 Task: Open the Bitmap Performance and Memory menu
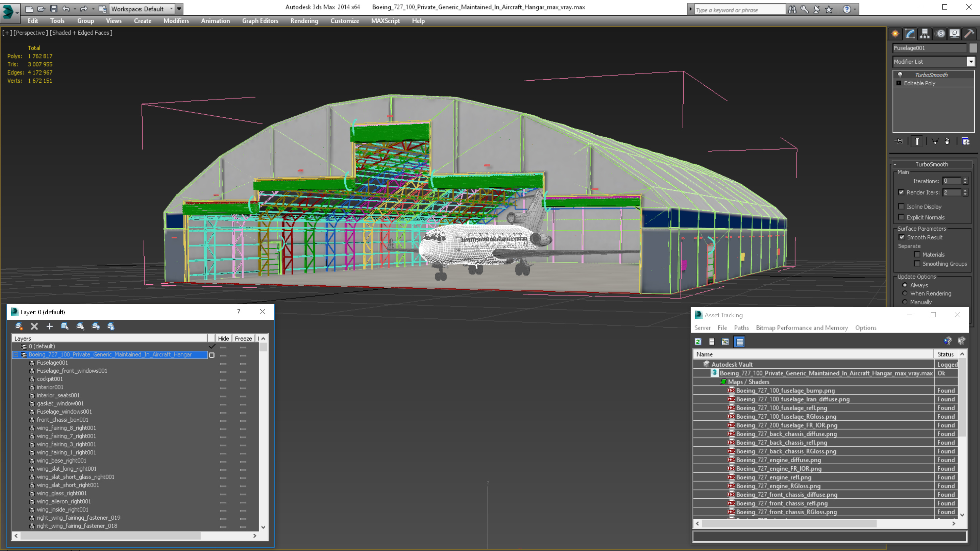[x=802, y=328]
